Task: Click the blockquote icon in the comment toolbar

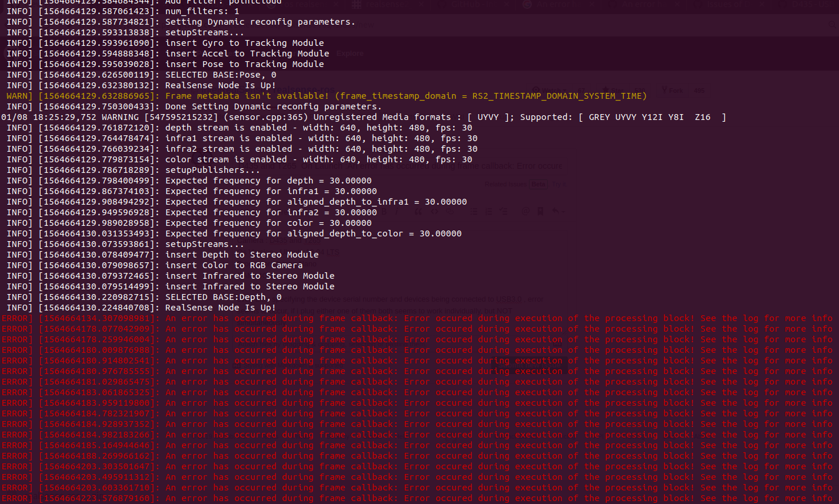Action: [418, 212]
